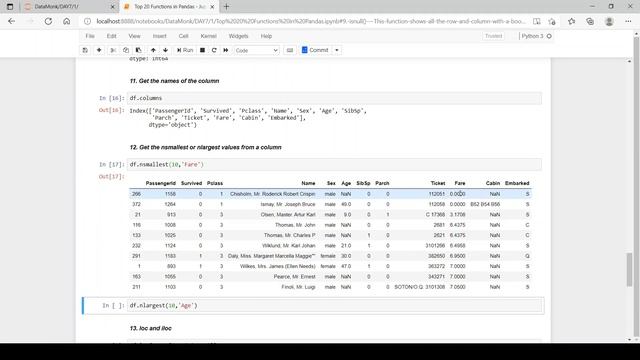Go to browser home page
The image size is (640, 360).
click(67, 21)
